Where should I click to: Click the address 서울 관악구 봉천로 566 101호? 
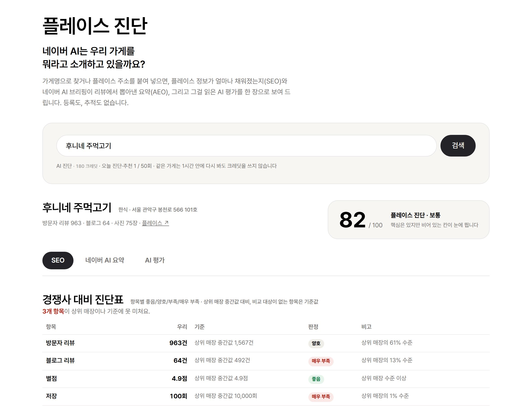(165, 210)
